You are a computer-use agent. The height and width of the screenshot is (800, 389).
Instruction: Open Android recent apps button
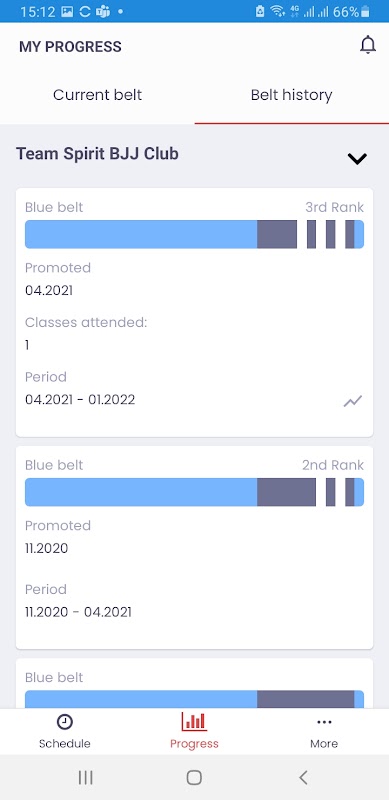coord(85,777)
